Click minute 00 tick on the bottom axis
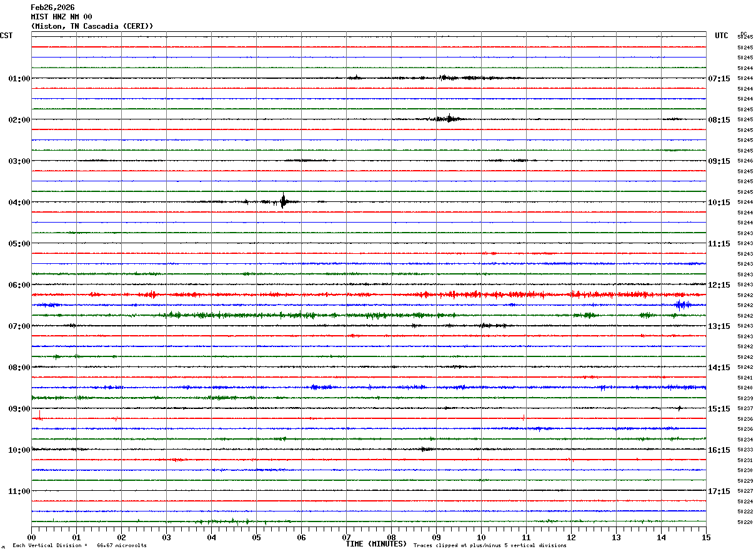756x554 pixels. [x=32, y=537]
